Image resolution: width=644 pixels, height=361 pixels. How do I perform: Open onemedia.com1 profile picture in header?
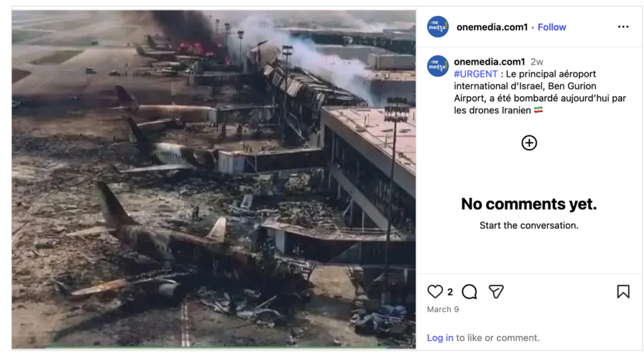438,26
